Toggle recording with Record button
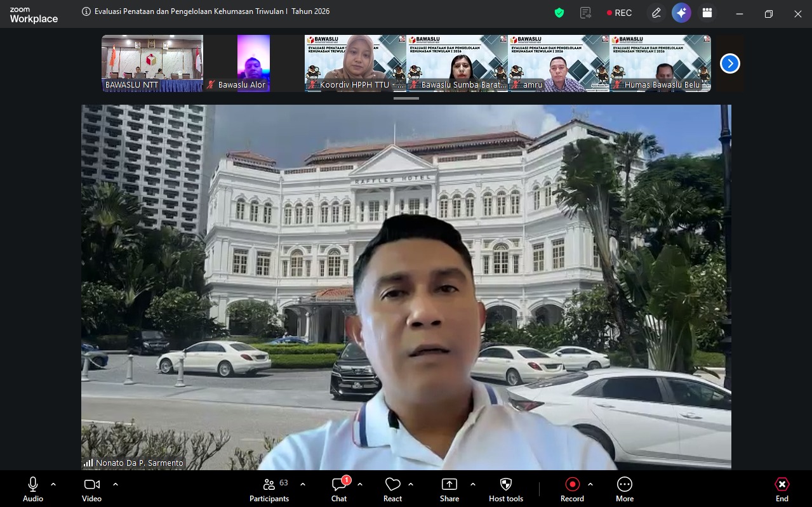Viewport: 812px width, 507px height. (572, 489)
